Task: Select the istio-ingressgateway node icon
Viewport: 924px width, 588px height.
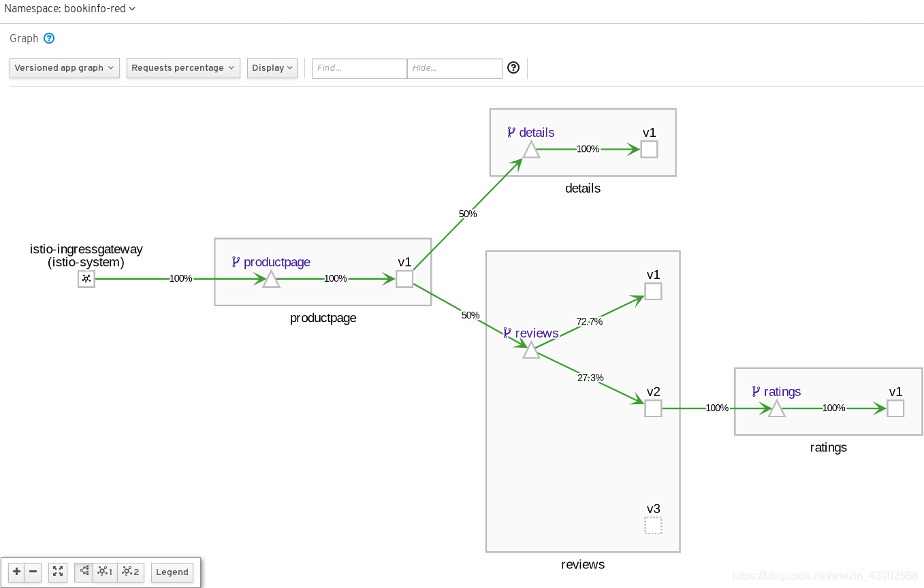Action: tap(86, 279)
